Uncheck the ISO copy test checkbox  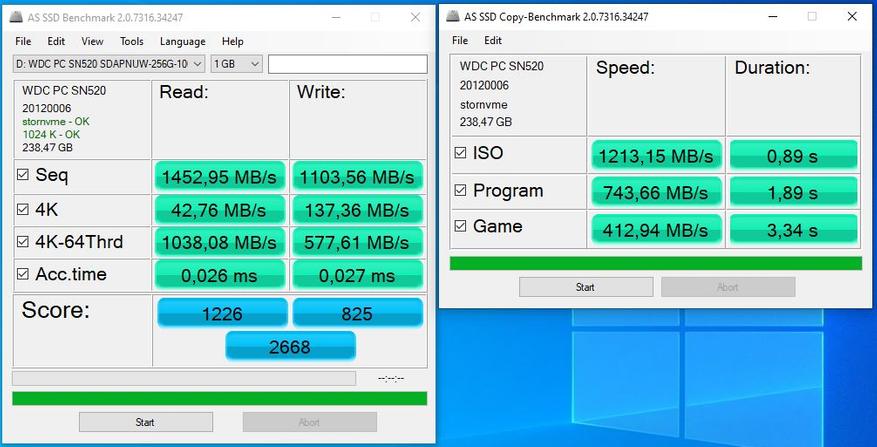[x=461, y=153]
